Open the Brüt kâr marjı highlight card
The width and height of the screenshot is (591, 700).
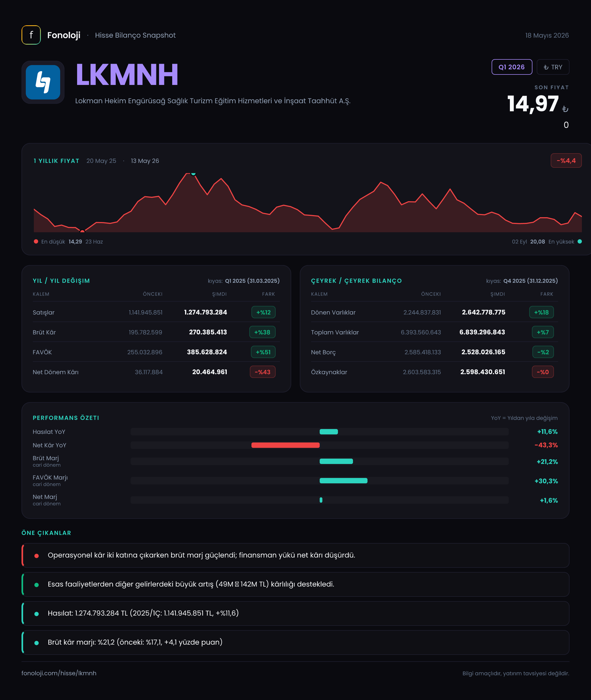[x=295, y=642]
